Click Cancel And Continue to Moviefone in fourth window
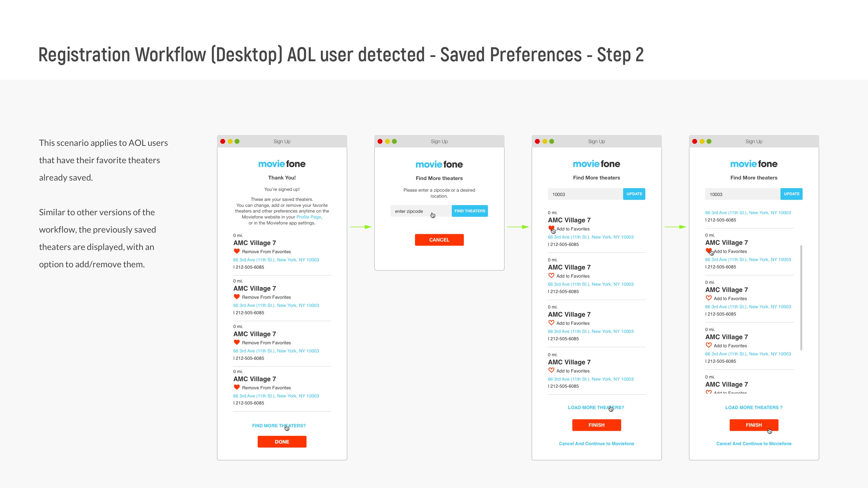 (x=754, y=444)
